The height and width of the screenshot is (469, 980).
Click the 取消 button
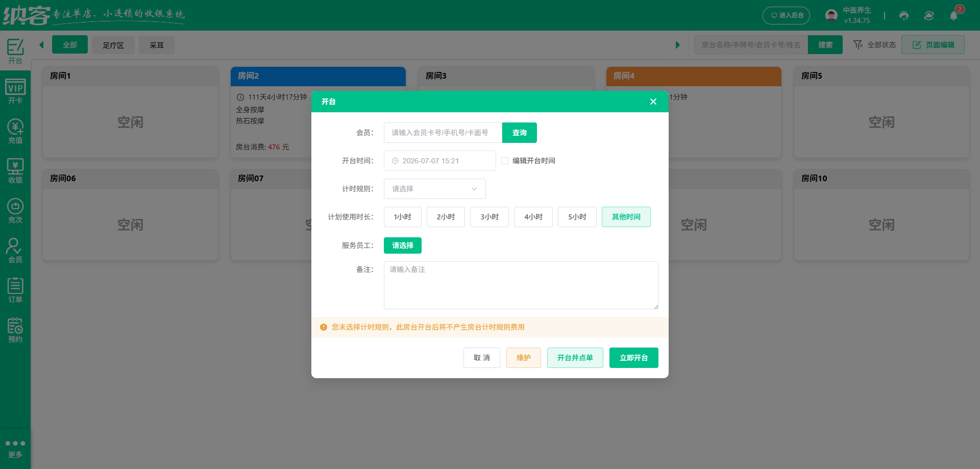(482, 358)
